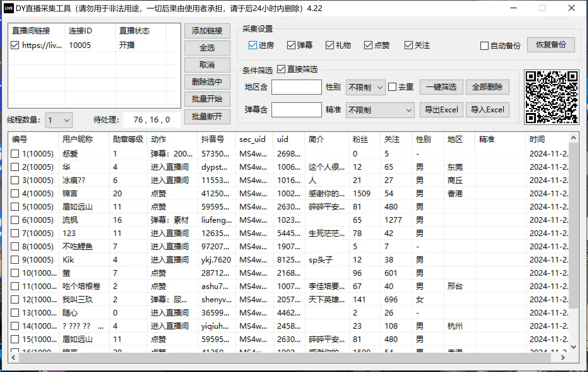This screenshot has height=372, width=588.
Task: Select the checkbox for row 1(10005)
Action: [x=15, y=154]
